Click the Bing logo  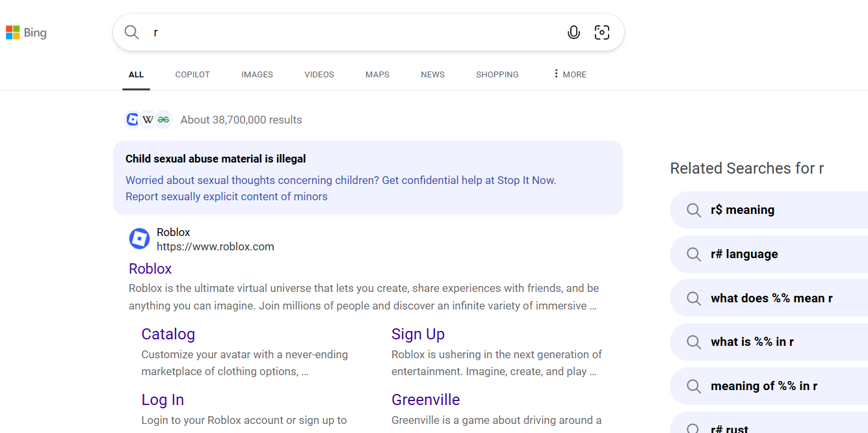point(26,33)
